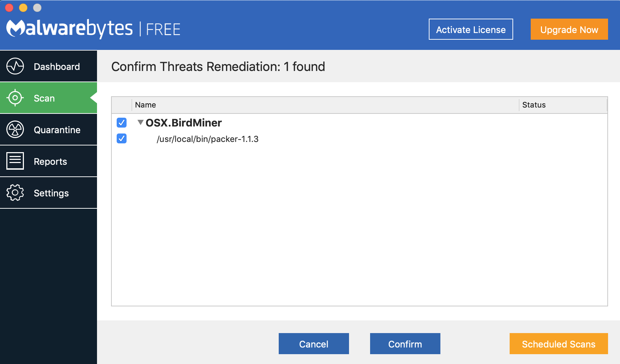Switch to the Quarantine section
The height and width of the screenshot is (364, 620).
[57, 129]
